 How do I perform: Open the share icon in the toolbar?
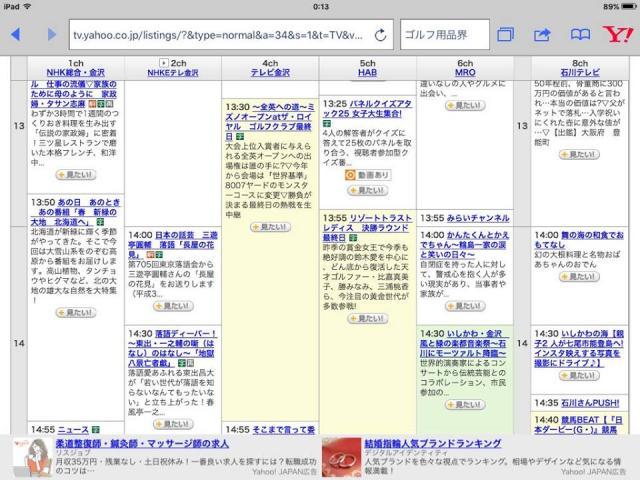[x=542, y=35]
